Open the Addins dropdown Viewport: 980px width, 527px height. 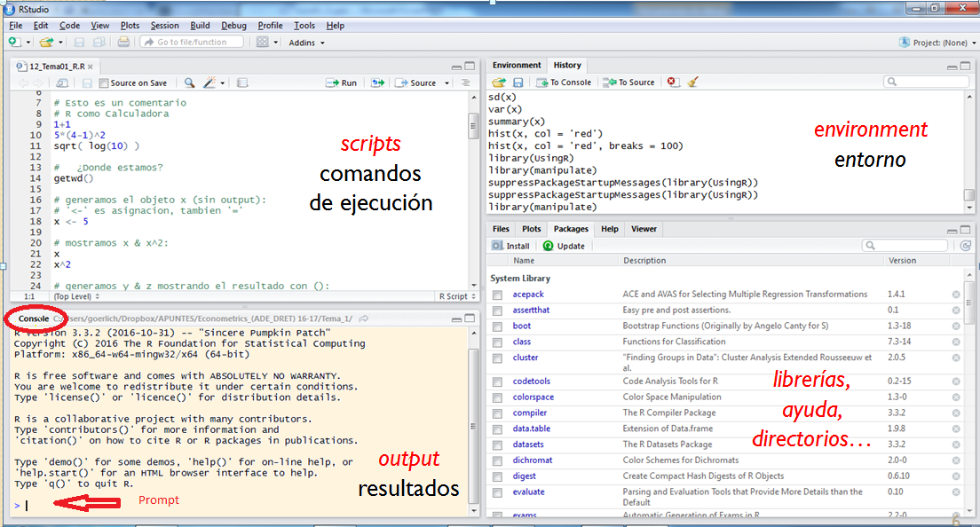tap(306, 43)
